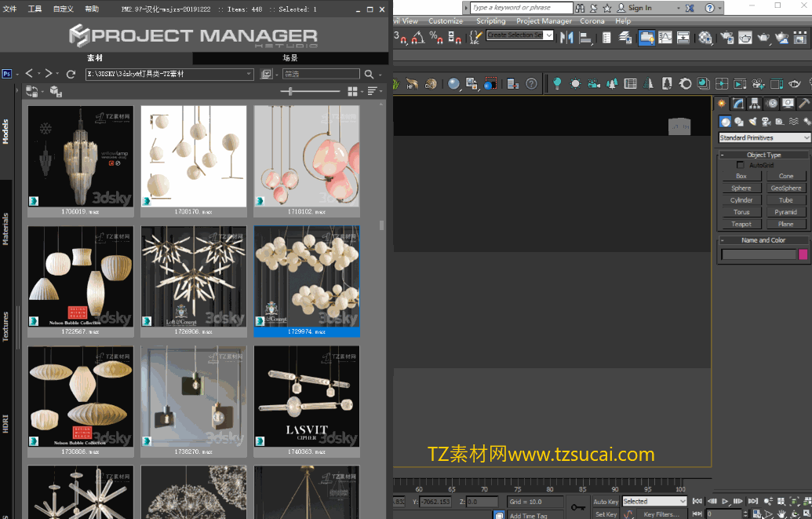
Task: Open the Rendered Frame Window icon
Action: click(745, 38)
